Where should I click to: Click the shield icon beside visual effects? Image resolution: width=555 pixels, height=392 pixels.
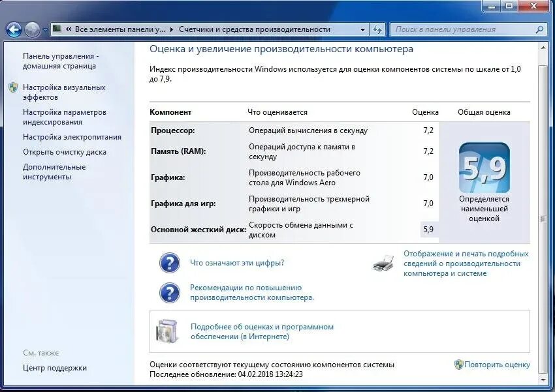point(14,87)
